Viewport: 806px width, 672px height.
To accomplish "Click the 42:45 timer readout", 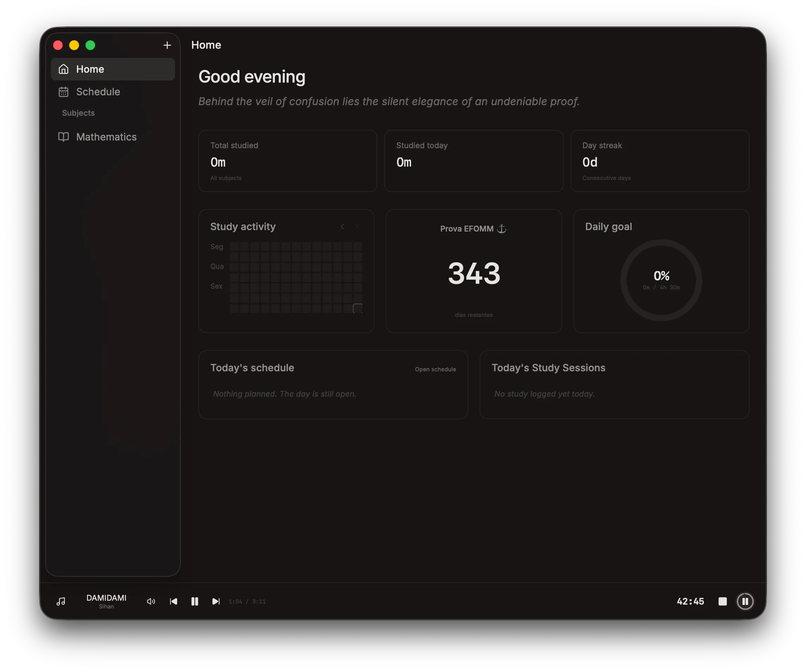I will [x=690, y=601].
